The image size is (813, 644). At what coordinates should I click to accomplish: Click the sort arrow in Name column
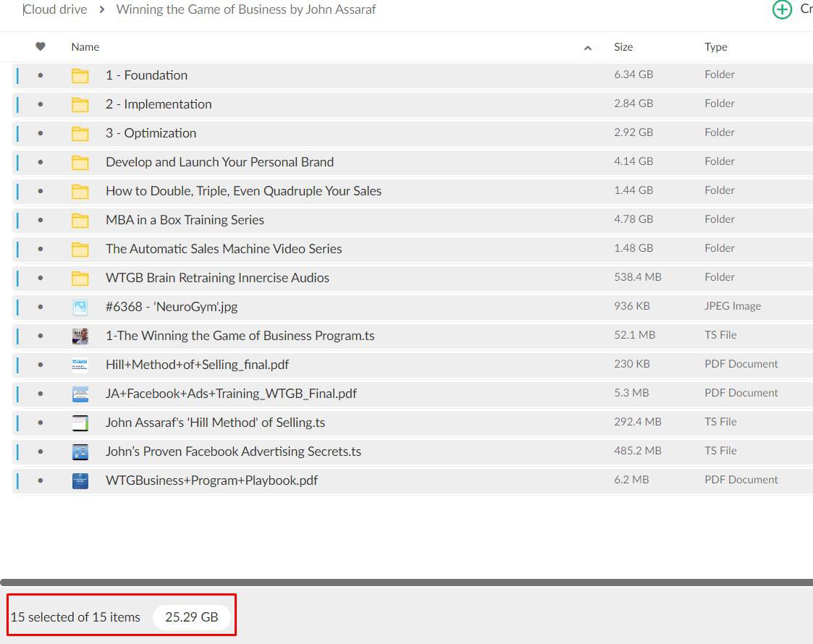point(588,48)
